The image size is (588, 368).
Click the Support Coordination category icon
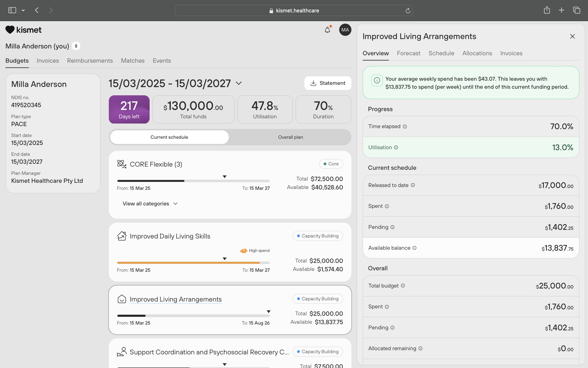click(122, 352)
